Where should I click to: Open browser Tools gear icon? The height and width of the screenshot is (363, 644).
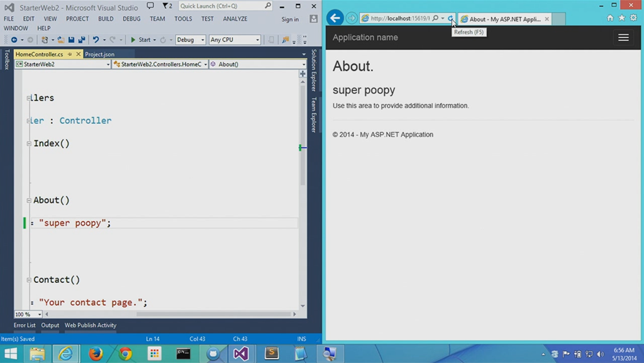click(x=633, y=18)
